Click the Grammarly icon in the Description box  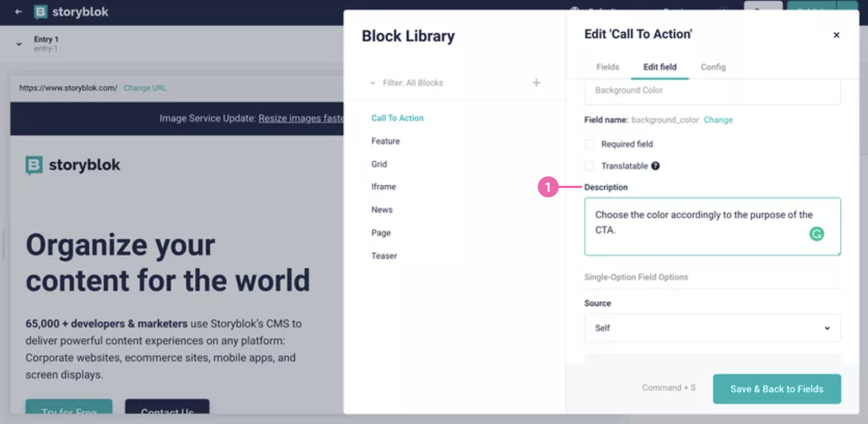[816, 232]
